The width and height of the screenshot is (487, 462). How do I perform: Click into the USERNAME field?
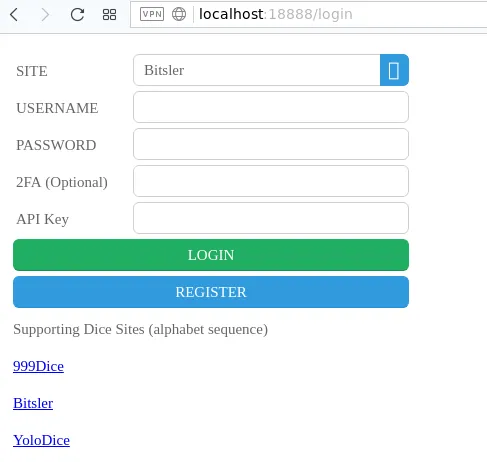tap(271, 107)
